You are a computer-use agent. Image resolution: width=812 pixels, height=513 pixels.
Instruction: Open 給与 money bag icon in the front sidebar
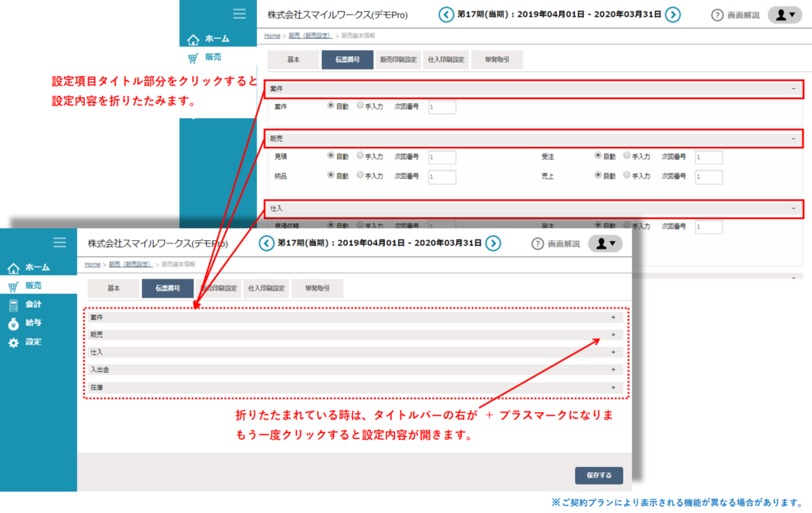pos(13,323)
